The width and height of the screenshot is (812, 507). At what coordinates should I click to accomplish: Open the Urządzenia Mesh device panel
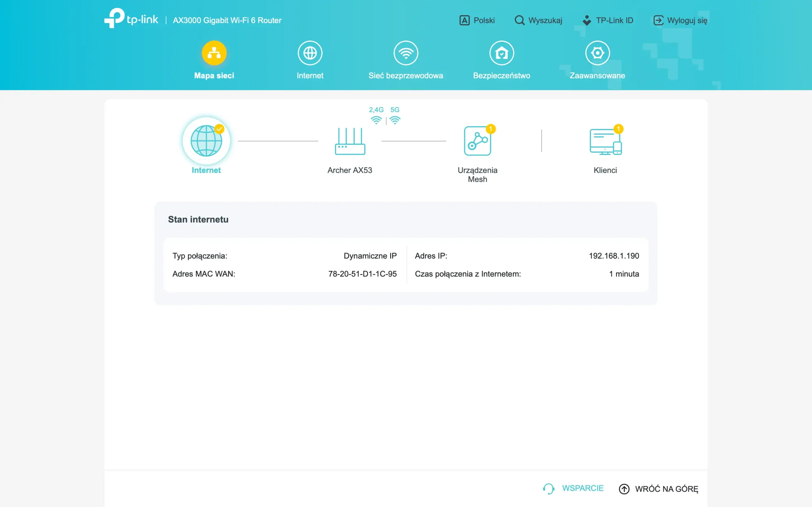478,140
